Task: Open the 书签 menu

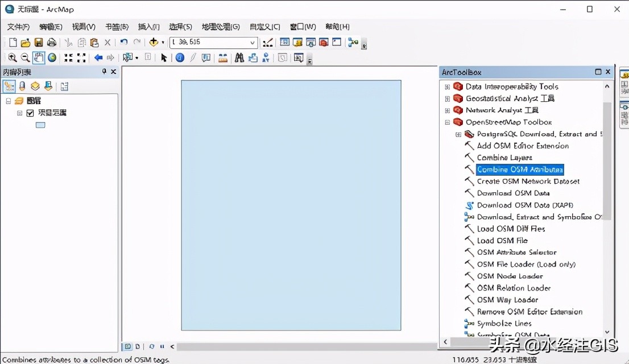Action: (x=117, y=27)
